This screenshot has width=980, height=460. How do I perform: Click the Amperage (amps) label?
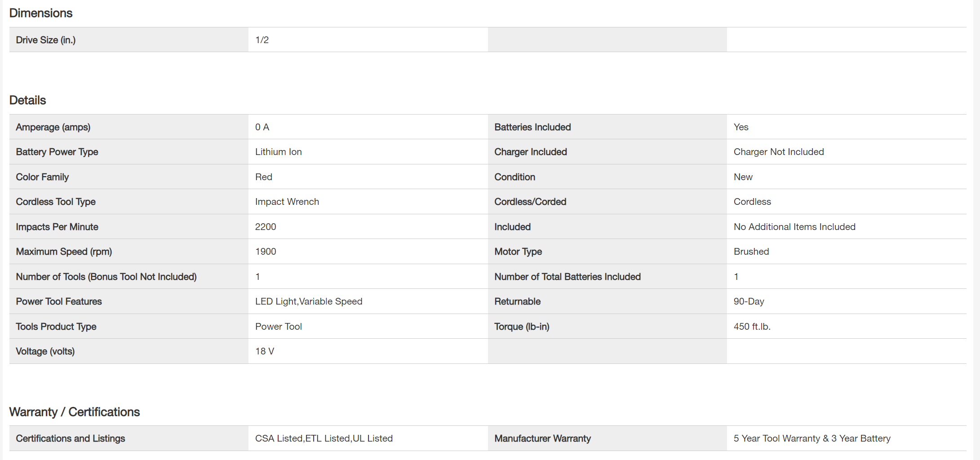(x=53, y=127)
